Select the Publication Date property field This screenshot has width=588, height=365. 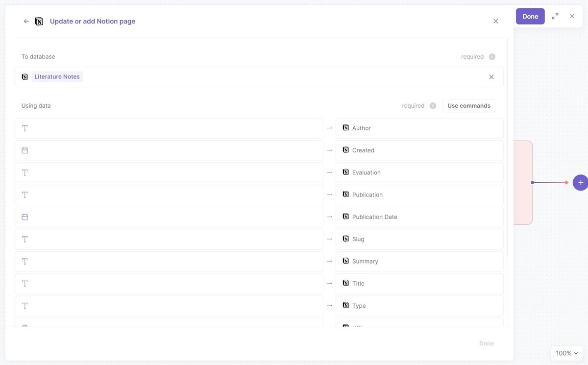(x=419, y=217)
